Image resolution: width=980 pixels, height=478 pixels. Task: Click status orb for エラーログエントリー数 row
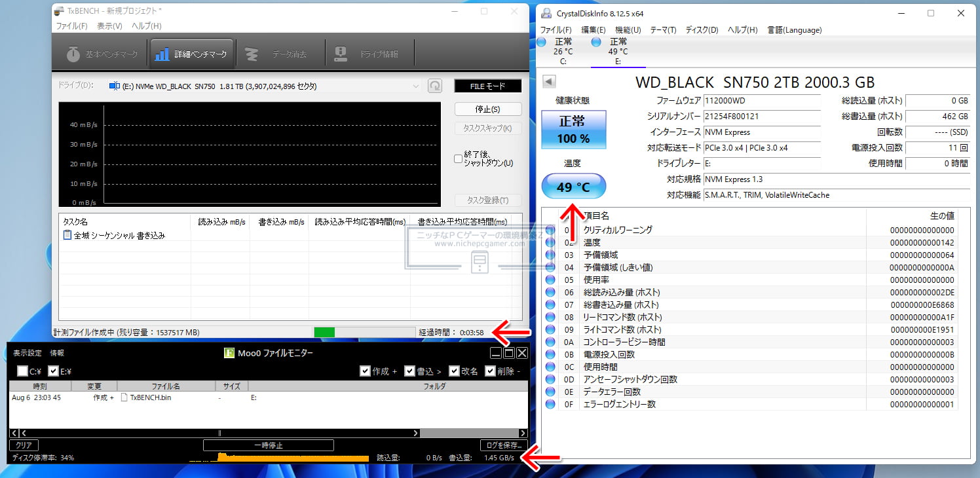click(x=550, y=404)
